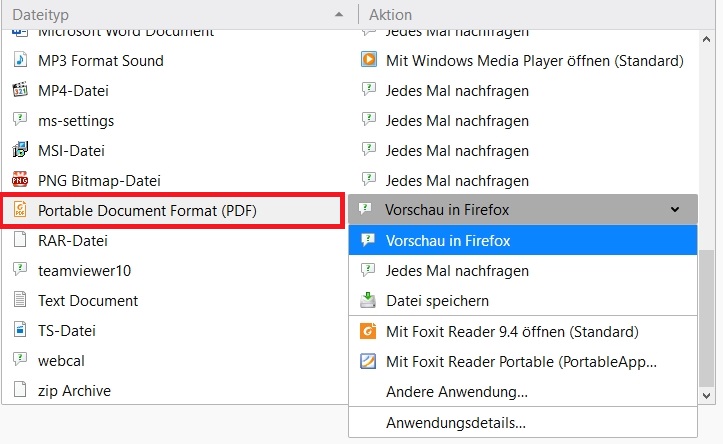
Task: Click the Text Document page icon
Action: point(20,300)
